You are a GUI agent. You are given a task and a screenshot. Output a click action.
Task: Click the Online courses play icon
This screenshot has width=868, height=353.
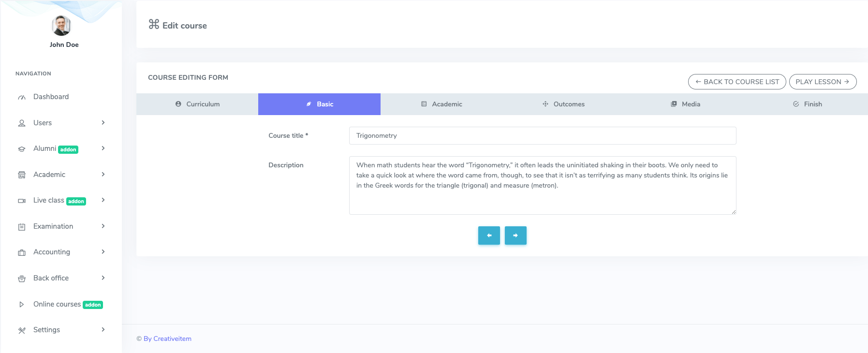(x=22, y=305)
